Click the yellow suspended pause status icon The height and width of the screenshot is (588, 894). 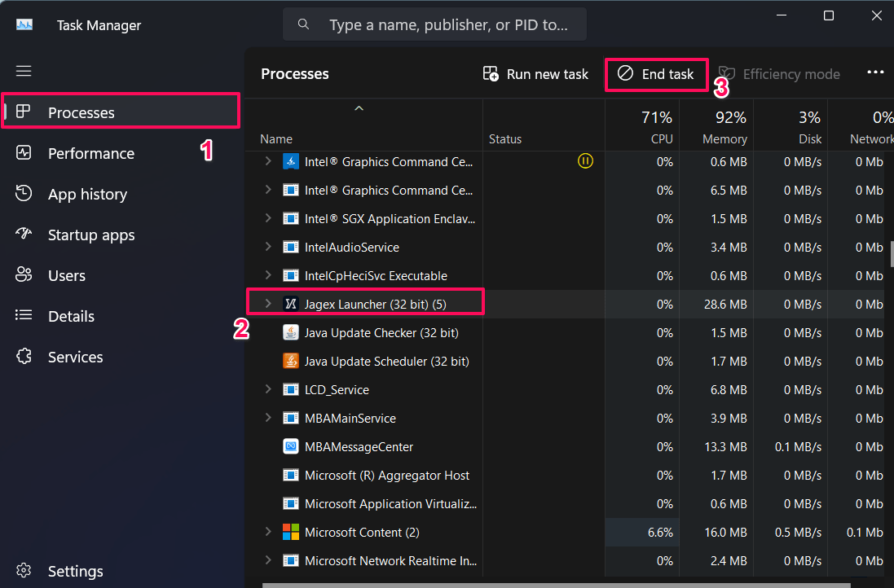[585, 161]
